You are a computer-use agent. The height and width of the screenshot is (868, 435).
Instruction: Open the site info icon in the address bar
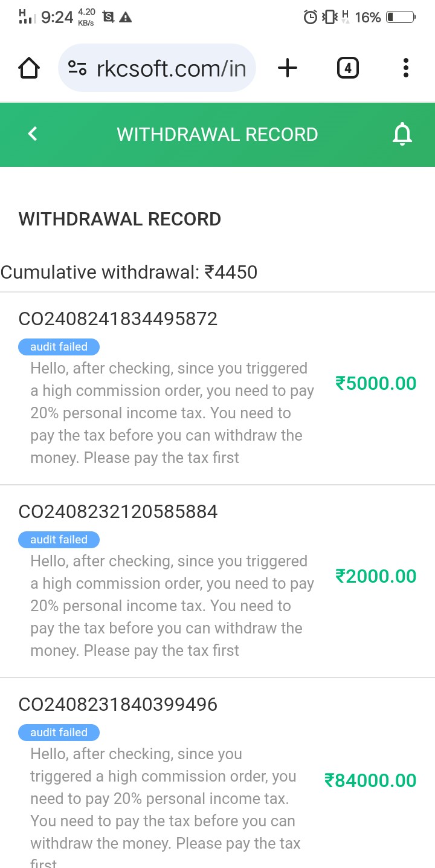coord(77,68)
